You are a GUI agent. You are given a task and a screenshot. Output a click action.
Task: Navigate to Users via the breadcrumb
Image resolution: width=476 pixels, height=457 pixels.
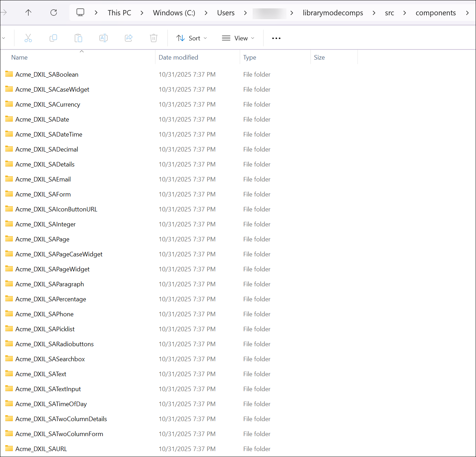(226, 13)
